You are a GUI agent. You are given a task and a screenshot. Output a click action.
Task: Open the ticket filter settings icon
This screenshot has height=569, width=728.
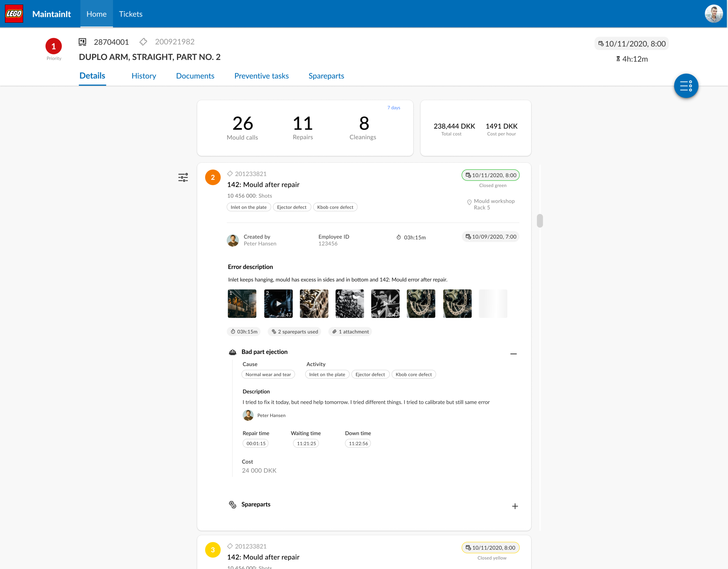click(x=183, y=177)
